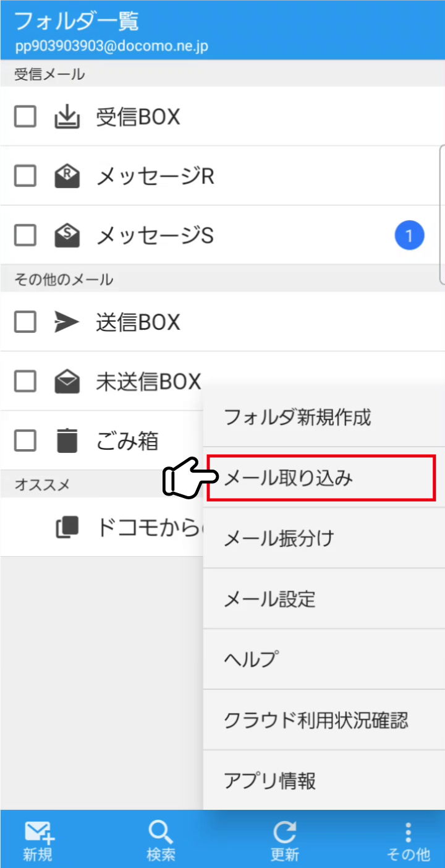Open メール設定 from the menu

point(324,599)
